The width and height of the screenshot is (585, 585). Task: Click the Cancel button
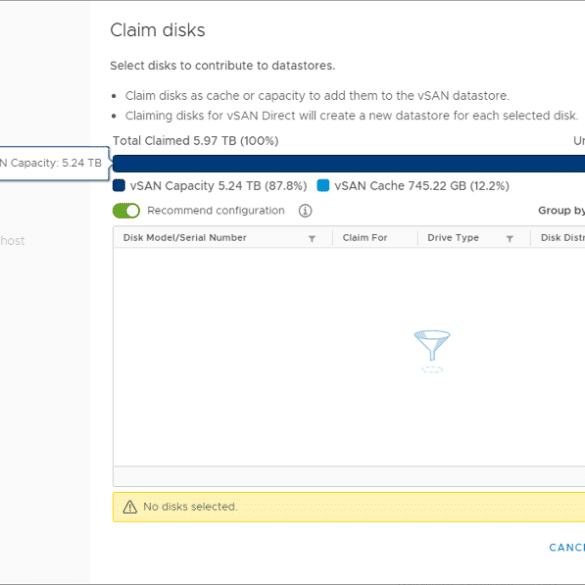tap(567, 547)
